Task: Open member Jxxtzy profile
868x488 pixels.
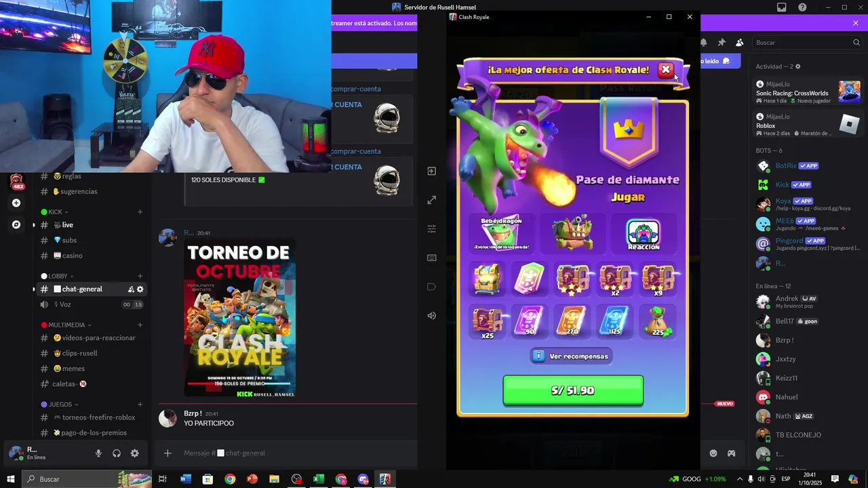Action: [x=808, y=359]
